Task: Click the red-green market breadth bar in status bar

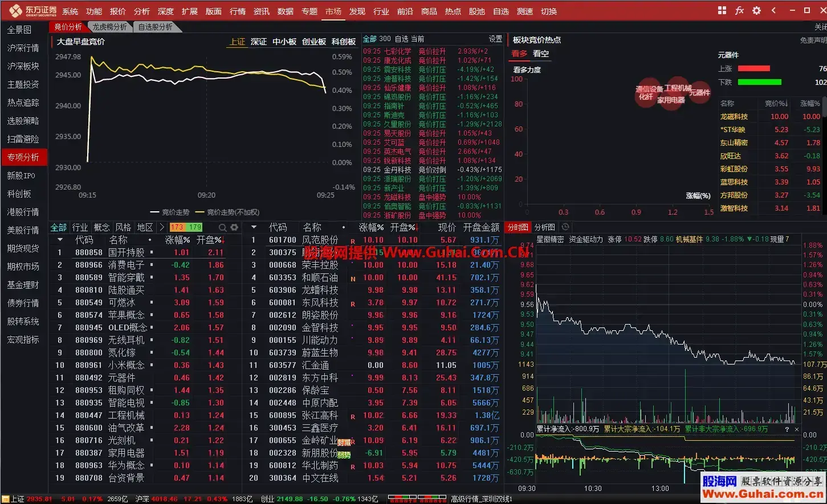Action: (x=417, y=498)
